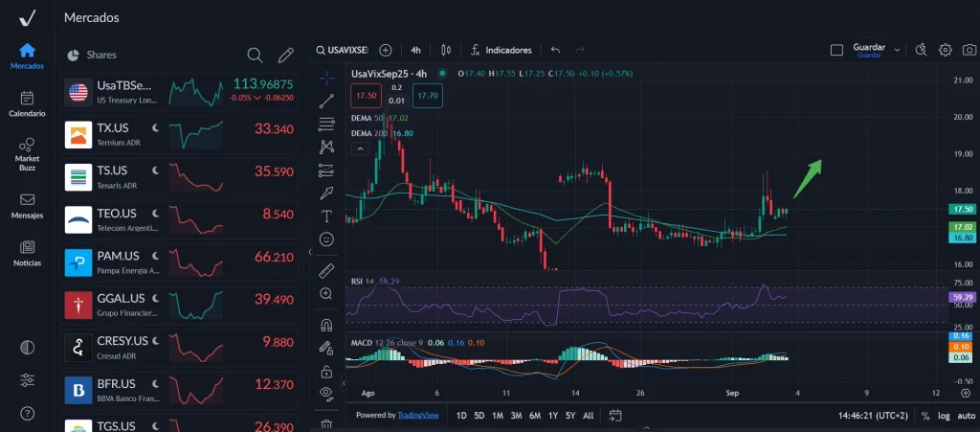
Task: Open the 4h interval dropdown
Action: (415, 50)
